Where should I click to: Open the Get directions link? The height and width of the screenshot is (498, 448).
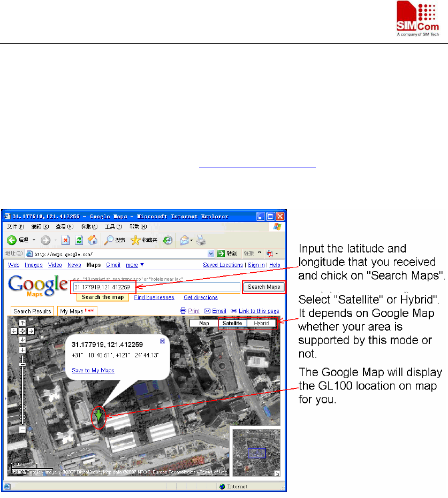point(201,297)
